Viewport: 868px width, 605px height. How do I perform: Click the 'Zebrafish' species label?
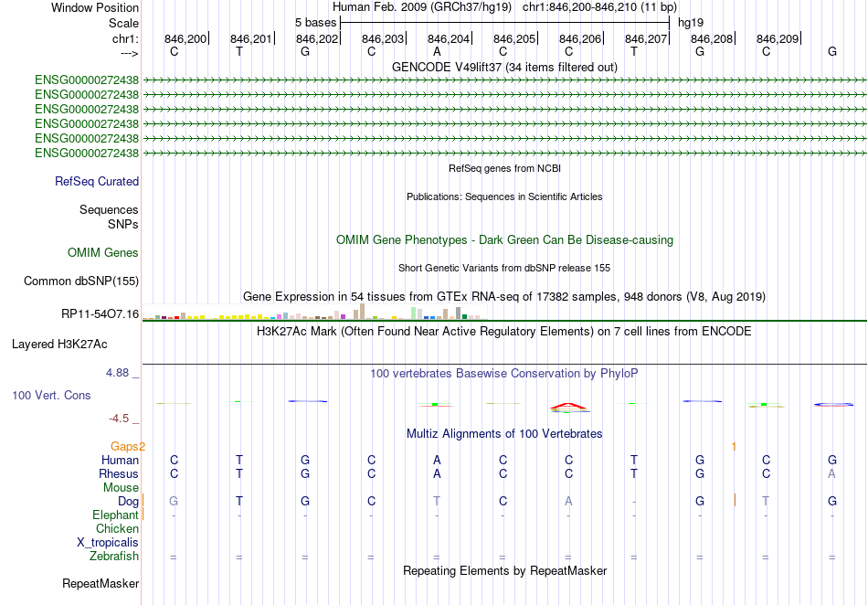click(114, 557)
